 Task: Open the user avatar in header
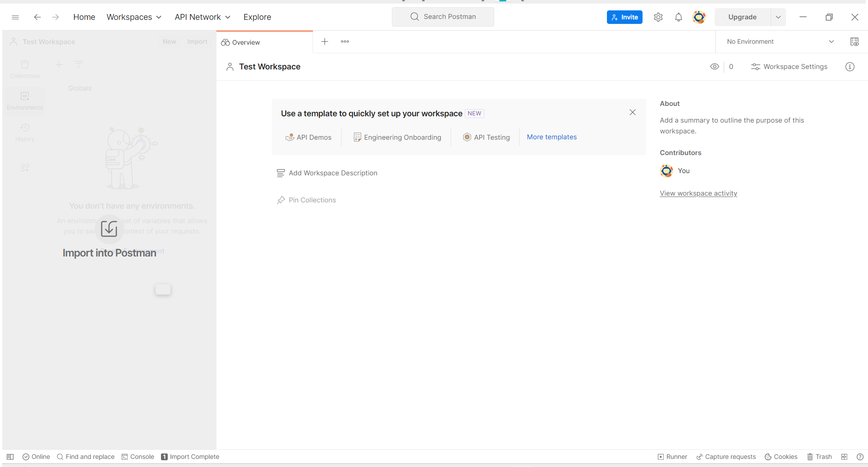(x=699, y=17)
